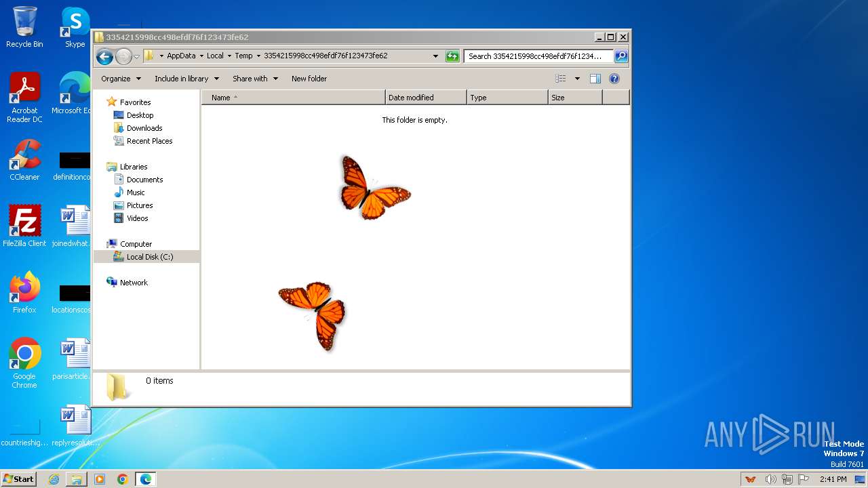
Task: Open the recent pages dropdown arrow
Action: [136, 56]
